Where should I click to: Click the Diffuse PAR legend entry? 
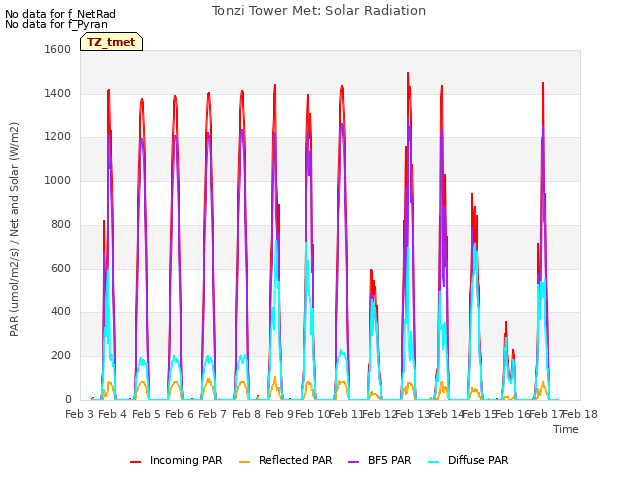[468, 460]
